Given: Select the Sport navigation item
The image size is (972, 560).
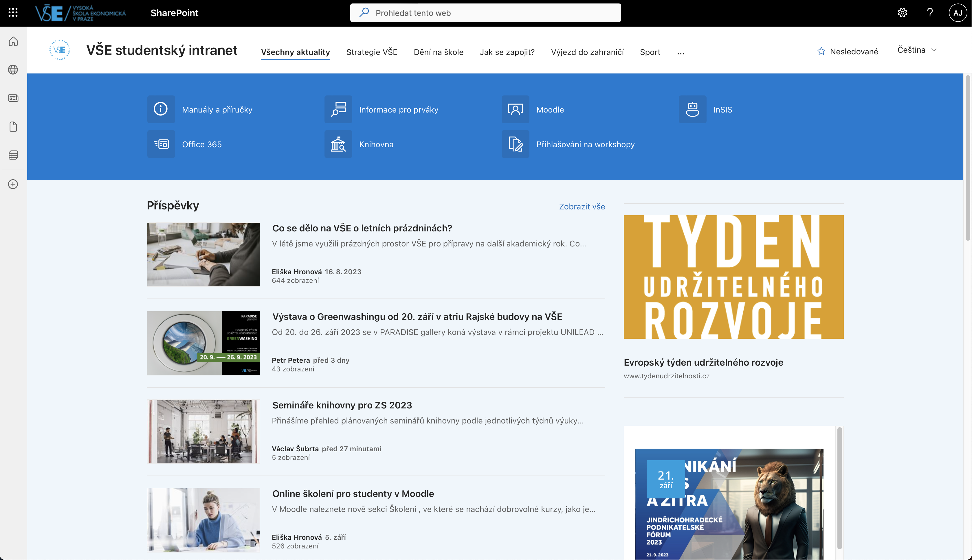Looking at the screenshot, I should 650,52.
